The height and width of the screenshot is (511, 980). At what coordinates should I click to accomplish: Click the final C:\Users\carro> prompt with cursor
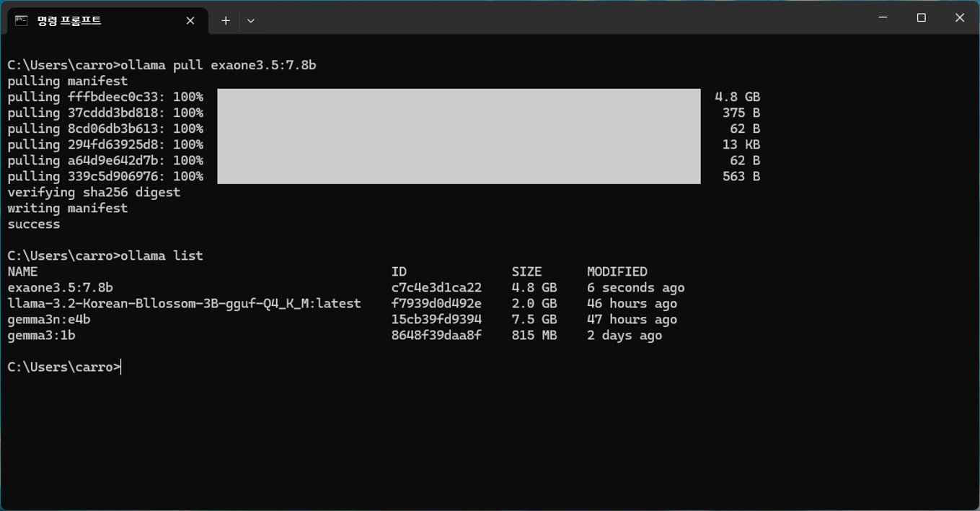tap(64, 367)
